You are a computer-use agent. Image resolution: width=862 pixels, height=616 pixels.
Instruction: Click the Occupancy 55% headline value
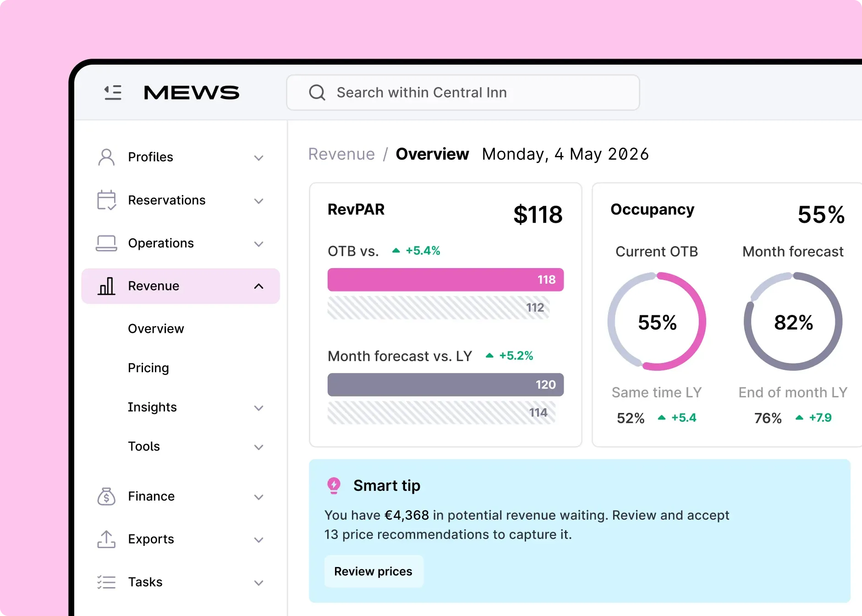[821, 214]
